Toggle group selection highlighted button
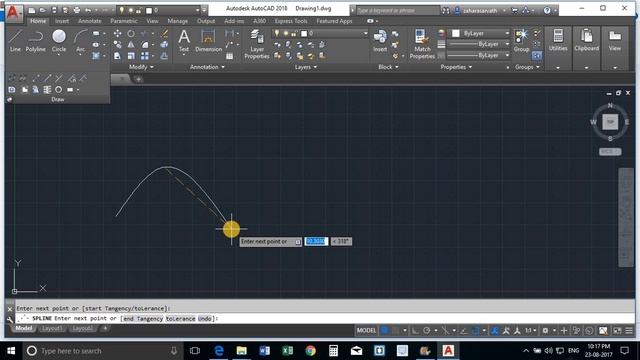Image resolution: width=640 pixels, height=360 pixels. [537, 55]
